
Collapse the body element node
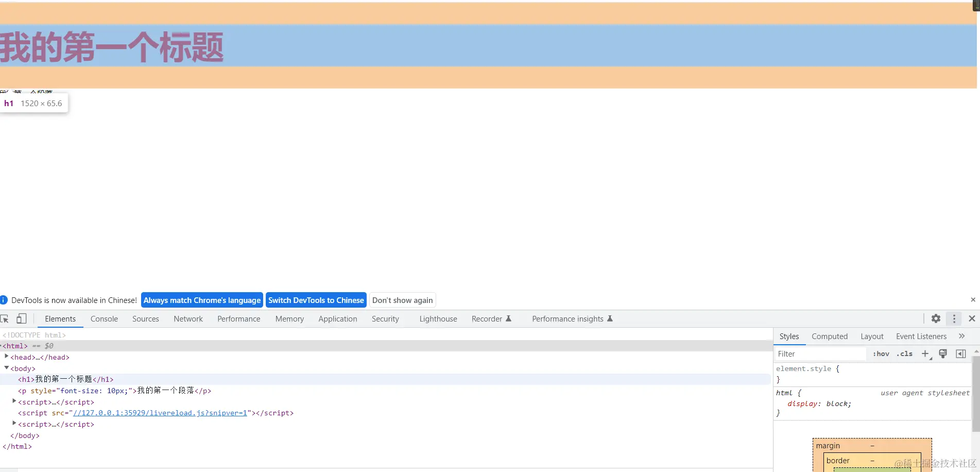click(x=6, y=368)
